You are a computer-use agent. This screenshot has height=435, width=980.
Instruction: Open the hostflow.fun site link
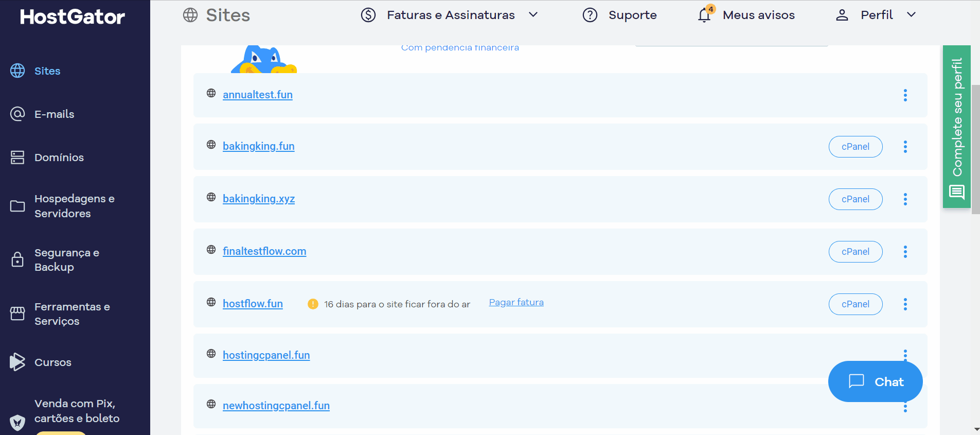click(253, 304)
